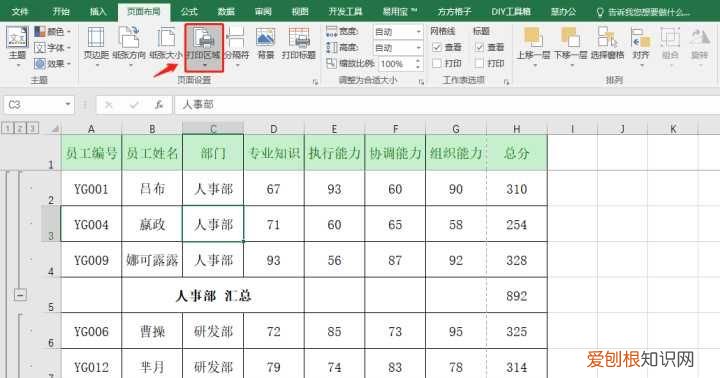Open theme Fonts (字体) menu
This screenshot has width=720, height=378.
53,48
